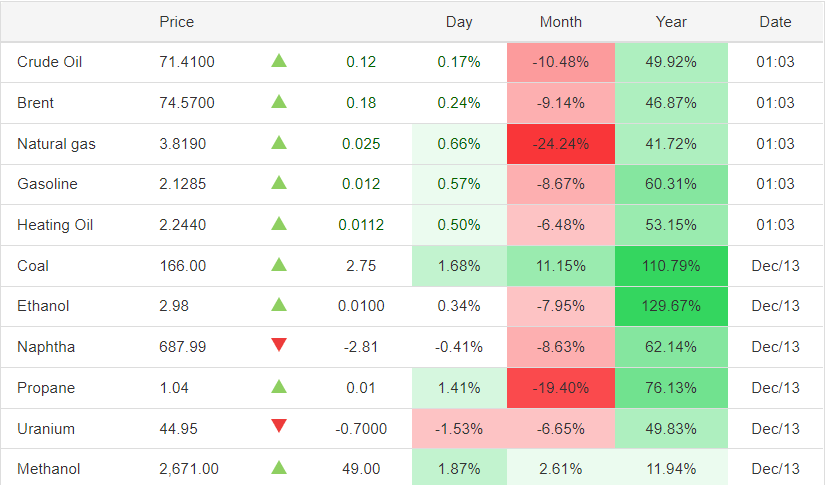Open the Natural gas commodity link
This screenshot has height=485, width=825.
click(56, 144)
